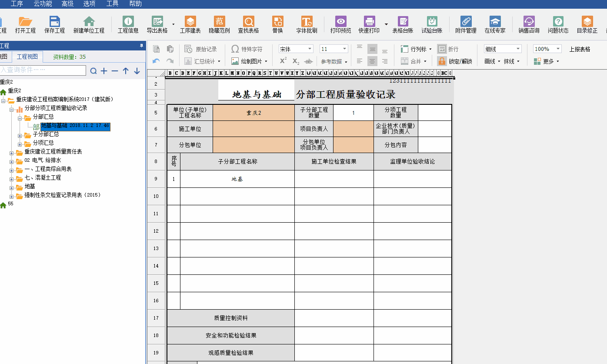Click the 隐藏范例 hide example icon
607x364 pixels.
point(219,25)
